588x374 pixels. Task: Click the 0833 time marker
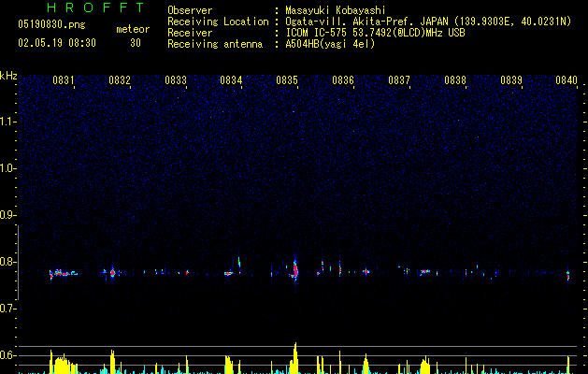point(176,80)
